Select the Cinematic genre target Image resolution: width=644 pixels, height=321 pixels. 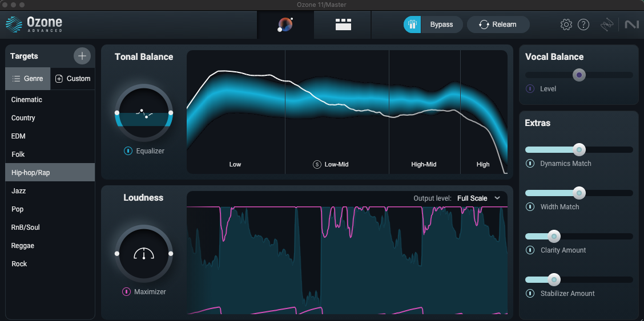(27, 100)
